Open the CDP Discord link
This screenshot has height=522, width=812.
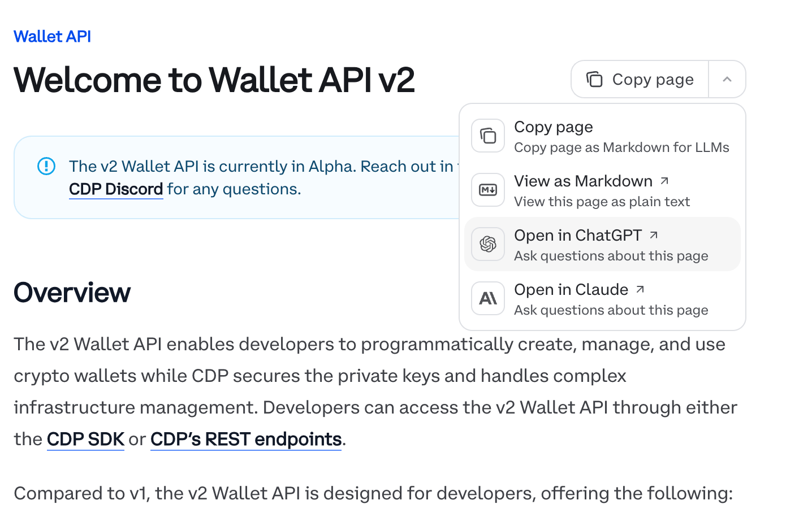coord(115,189)
